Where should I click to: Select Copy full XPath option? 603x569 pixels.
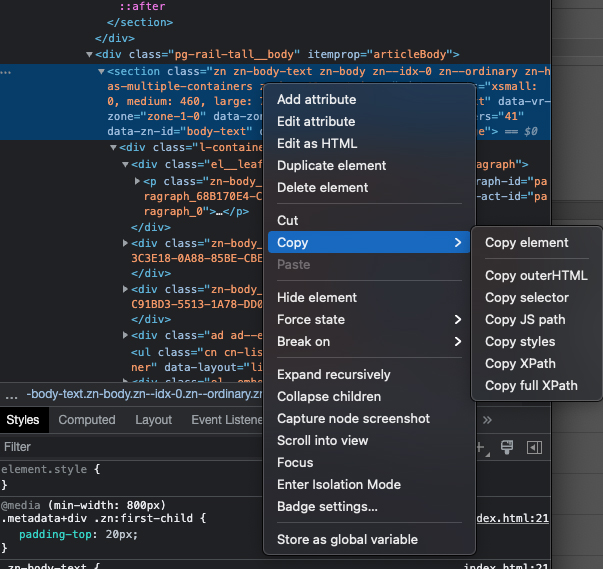point(531,385)
